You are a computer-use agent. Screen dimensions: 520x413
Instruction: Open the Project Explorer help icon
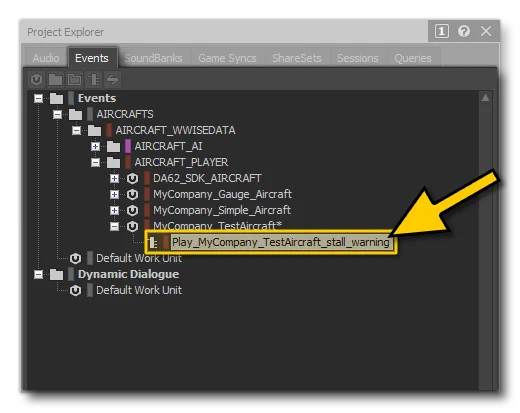[464, 31]
